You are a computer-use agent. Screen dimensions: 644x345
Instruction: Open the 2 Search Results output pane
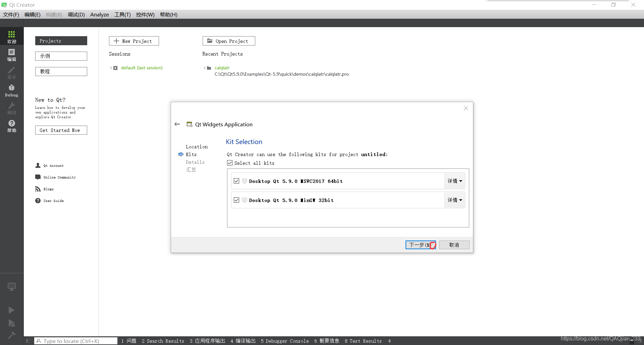point(163,341)
